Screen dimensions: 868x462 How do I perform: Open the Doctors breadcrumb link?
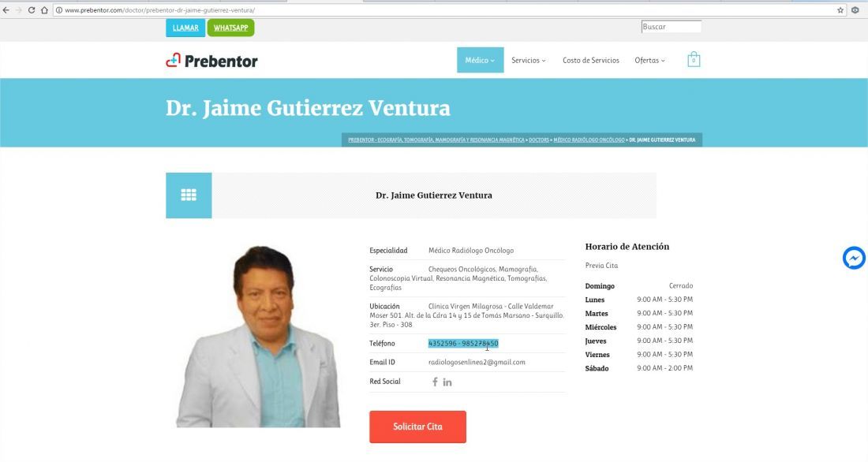[x=539, y=140]
